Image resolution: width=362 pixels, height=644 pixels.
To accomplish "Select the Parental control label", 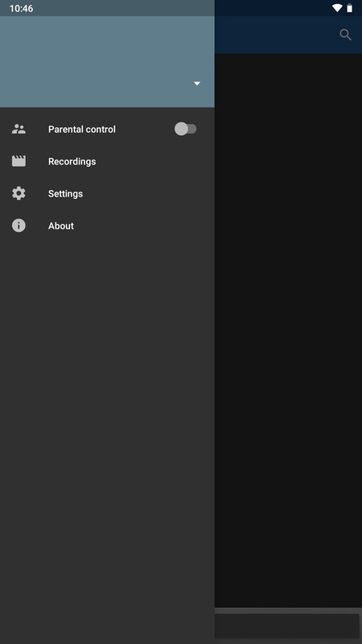I will [x=82, y=129].
